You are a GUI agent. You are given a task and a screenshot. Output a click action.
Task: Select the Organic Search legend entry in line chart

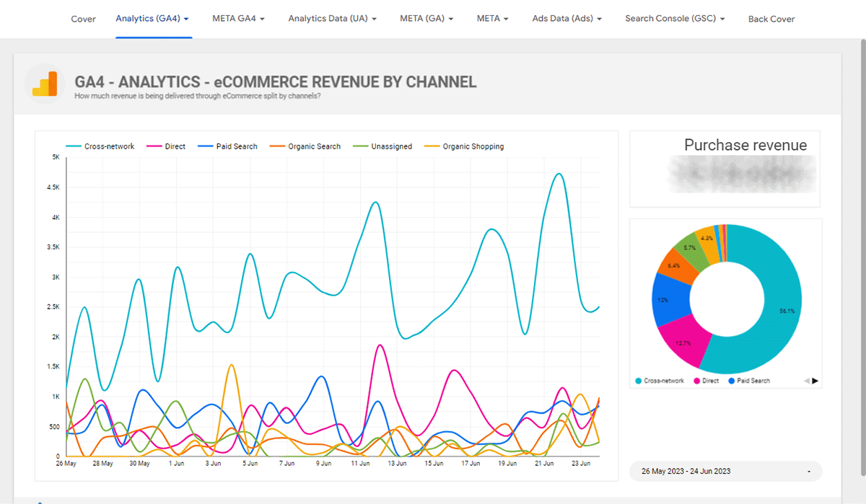(305, 146)
